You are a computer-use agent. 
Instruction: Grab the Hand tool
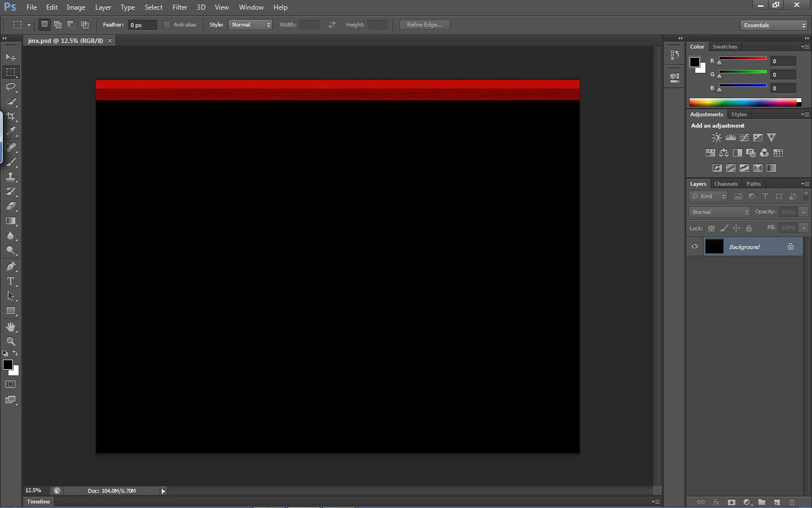coord(11,326)
